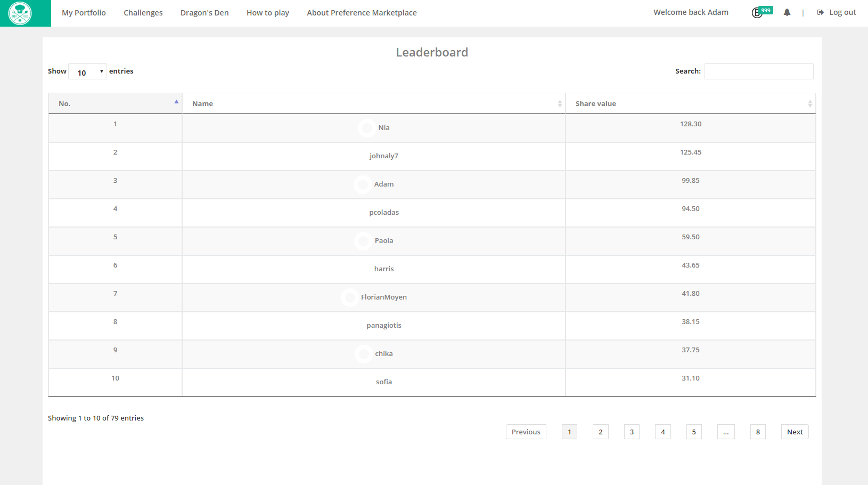
Task: Sort leaderboard by Name column
Action: (x=373, y=103)
